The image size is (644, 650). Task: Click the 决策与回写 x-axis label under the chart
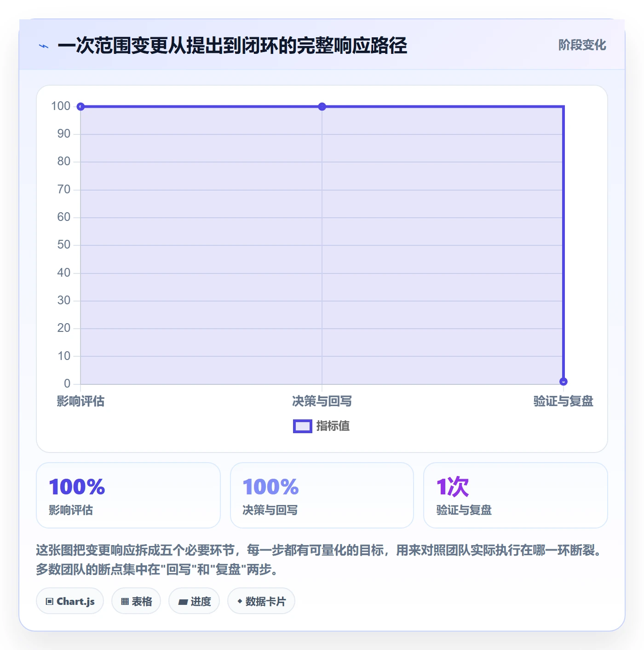(322, 401)
